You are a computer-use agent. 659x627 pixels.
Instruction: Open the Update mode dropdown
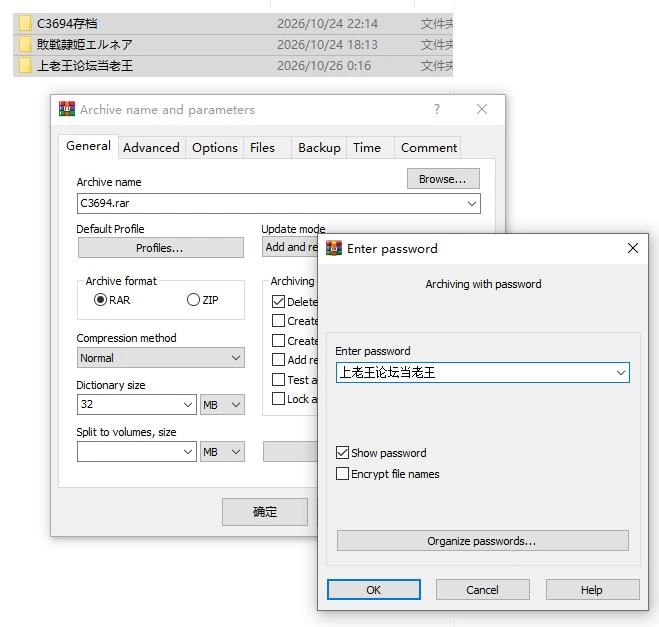290,247
